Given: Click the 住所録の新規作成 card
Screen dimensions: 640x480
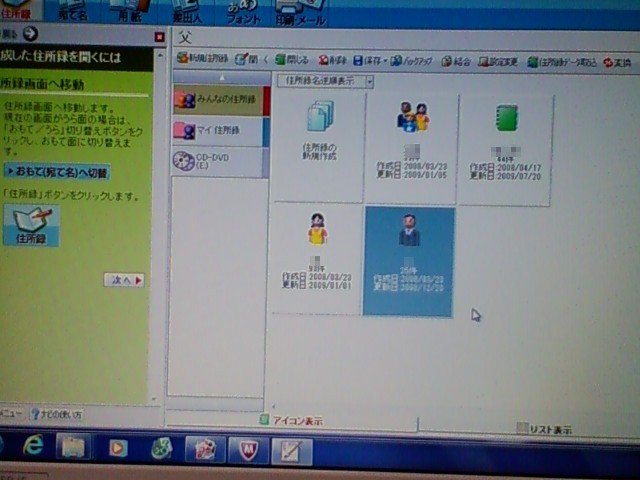Looking at the screenshot, I should (x=319, y=147).
